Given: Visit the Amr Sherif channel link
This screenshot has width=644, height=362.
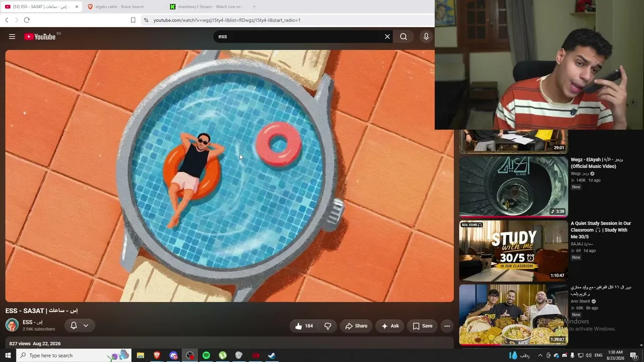Looking at the screenshot, I should click(580, 301).
